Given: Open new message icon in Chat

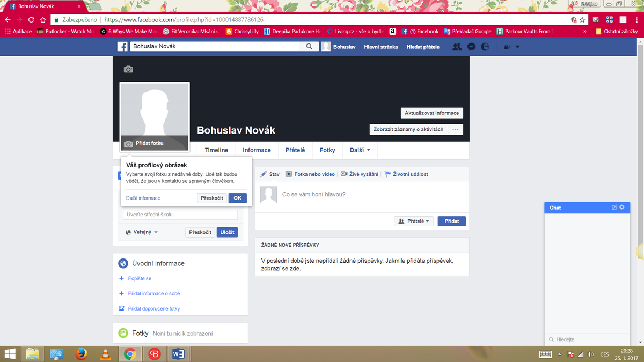Looking at the screenshot, I should [614, 208].
